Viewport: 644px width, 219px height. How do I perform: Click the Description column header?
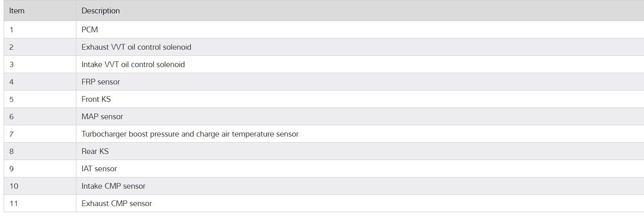[x=101, y=11]
